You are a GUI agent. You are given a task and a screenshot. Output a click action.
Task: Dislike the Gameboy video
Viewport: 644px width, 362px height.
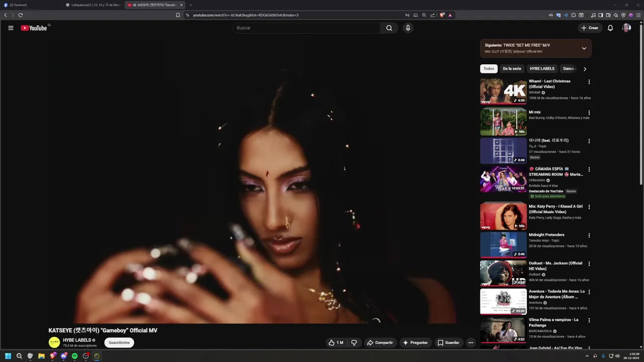coord(354,343)
